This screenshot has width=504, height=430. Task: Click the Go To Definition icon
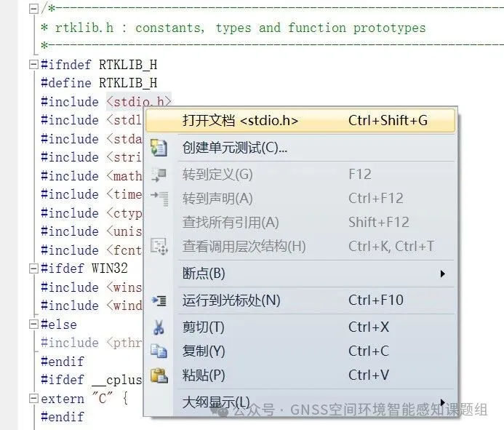click(x=159, y=175)
